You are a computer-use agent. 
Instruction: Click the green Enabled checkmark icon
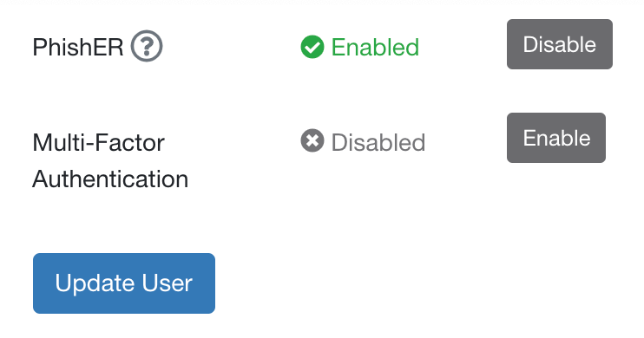(x=312, y=47)
